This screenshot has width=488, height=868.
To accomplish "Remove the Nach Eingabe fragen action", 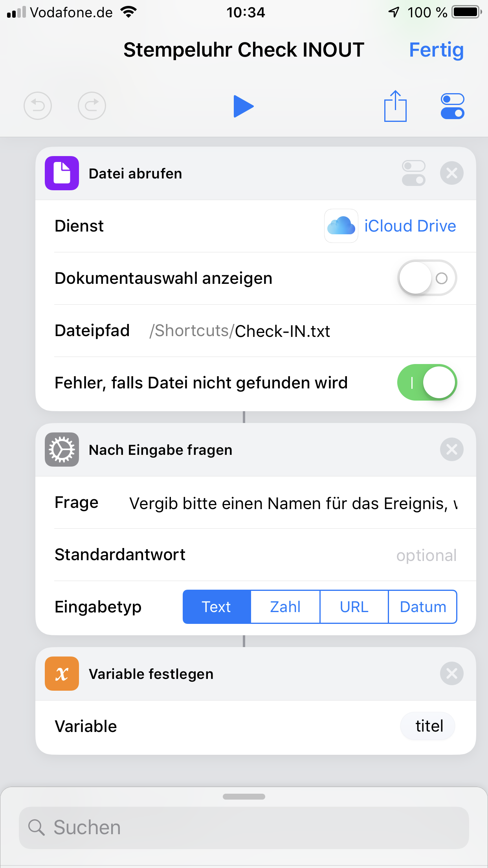I will [452, 449].
